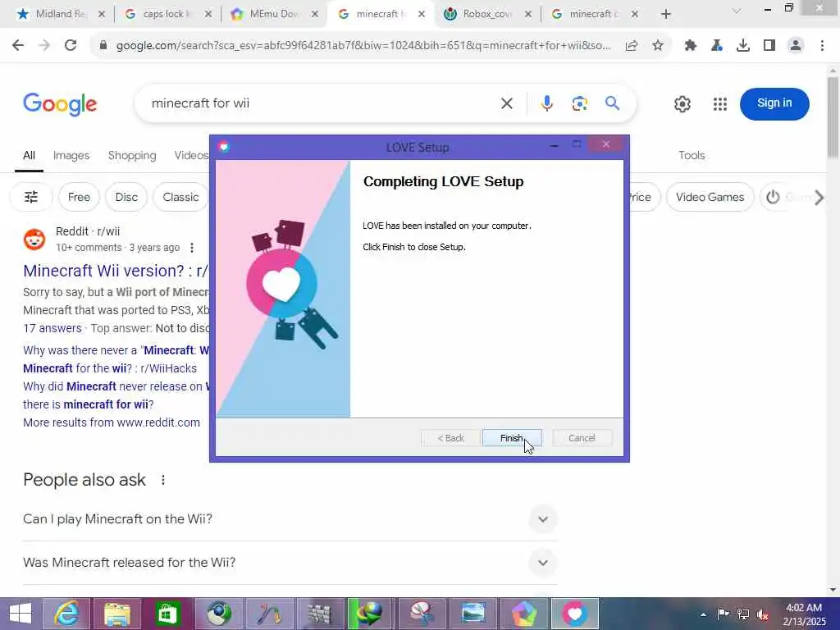The image size is (840, 630).
Task: Click the browser forward arrow
Action: pos(44,46)
